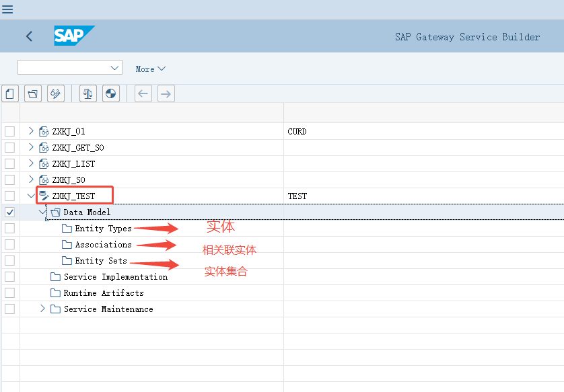Click the generate runtime objects round icon

(x=111, y=93)
